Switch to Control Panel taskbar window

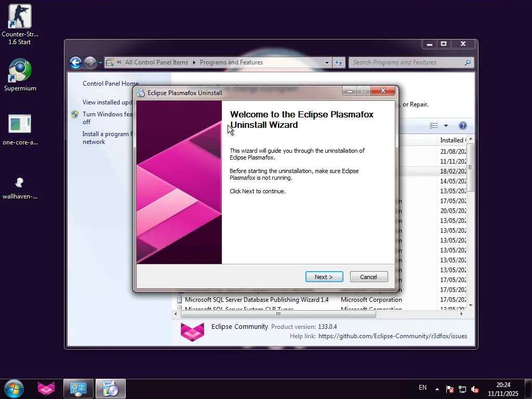tap(78, 389)
